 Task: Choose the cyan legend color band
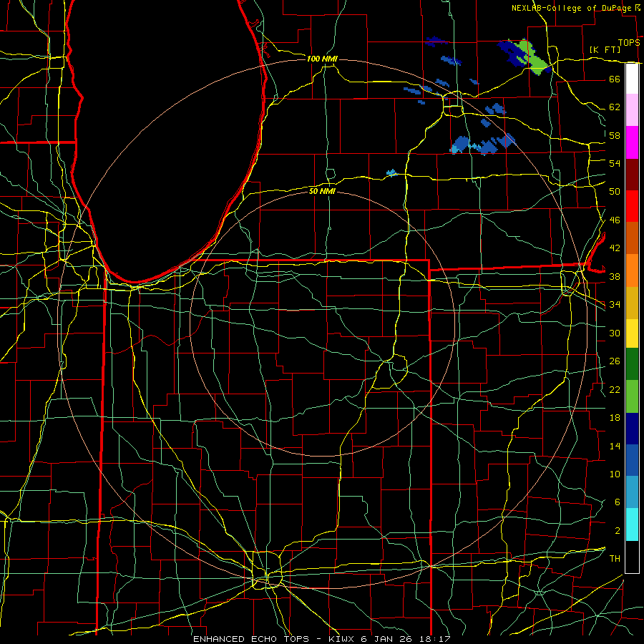(x=632, y=525)
